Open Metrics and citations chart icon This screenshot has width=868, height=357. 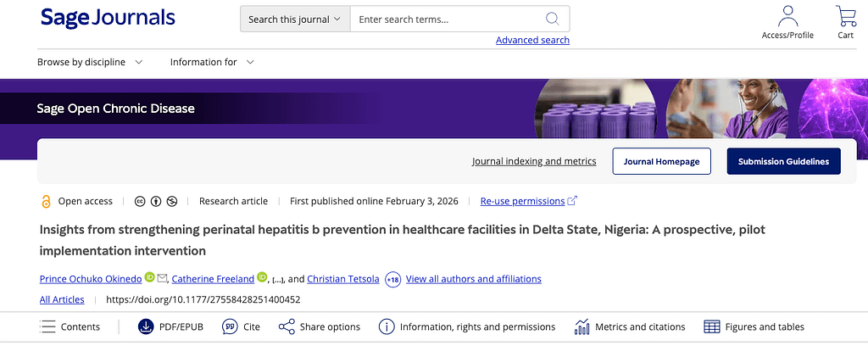tap(581, 326)
